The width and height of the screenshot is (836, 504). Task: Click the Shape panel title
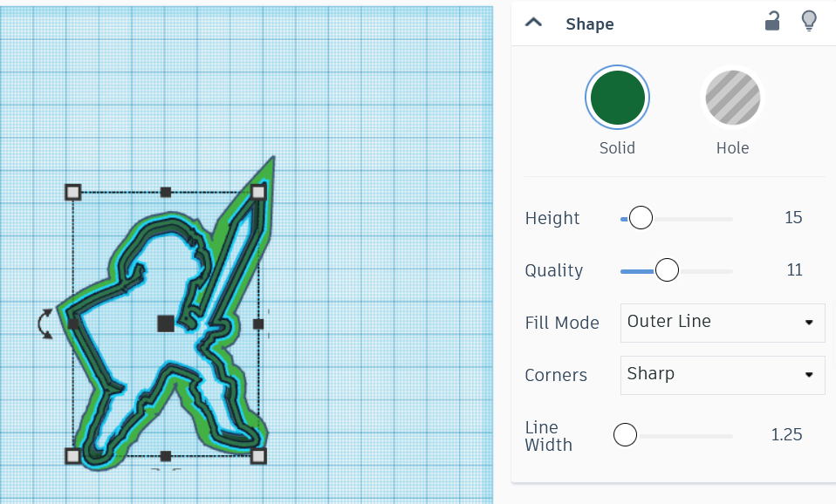pos(589,24)
